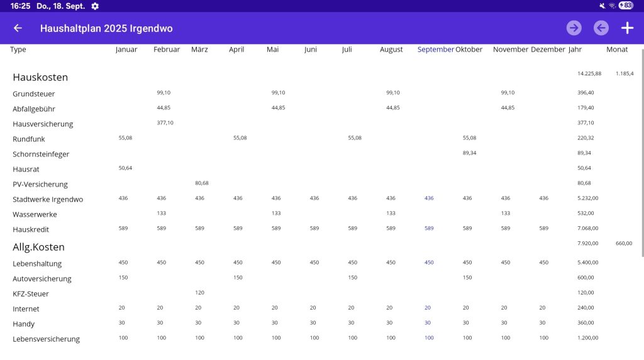Select the September column header

pyautogui.click(x=435, y=50)
